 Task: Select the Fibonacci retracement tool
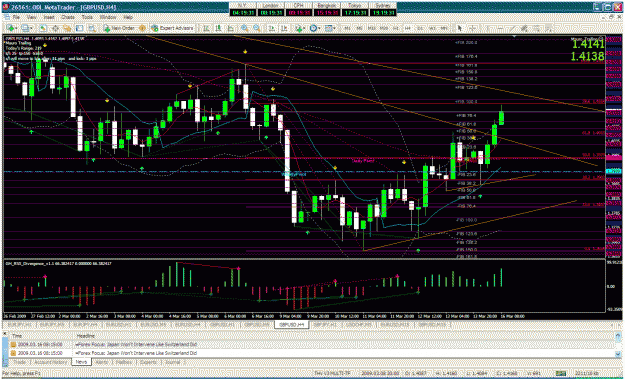click(x=537, y=28)
